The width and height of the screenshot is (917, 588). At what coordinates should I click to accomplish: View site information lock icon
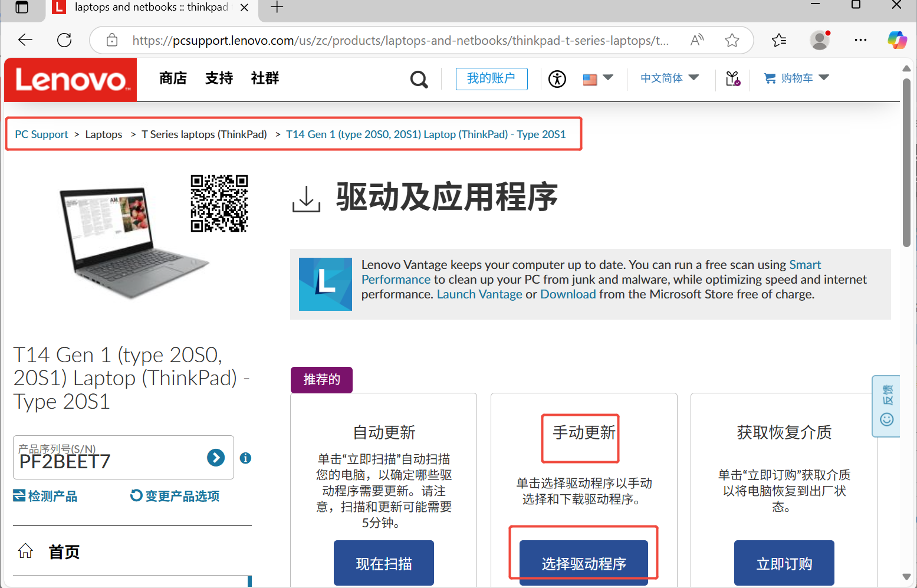click(x=112, y=40)
